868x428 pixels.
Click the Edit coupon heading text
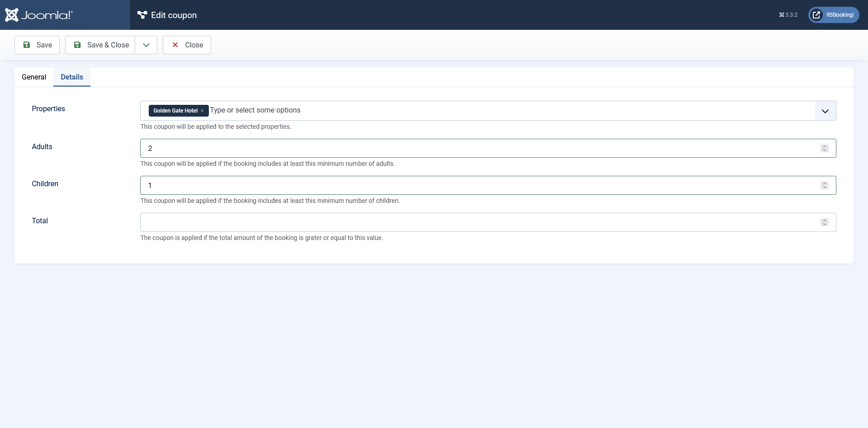point(174,15)
